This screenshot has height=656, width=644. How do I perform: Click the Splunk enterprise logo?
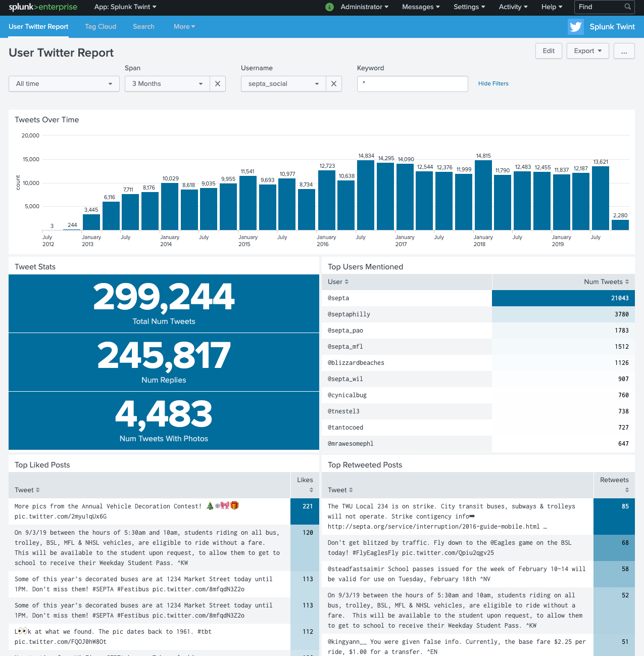pyautogui.click(x=43, y=7)
